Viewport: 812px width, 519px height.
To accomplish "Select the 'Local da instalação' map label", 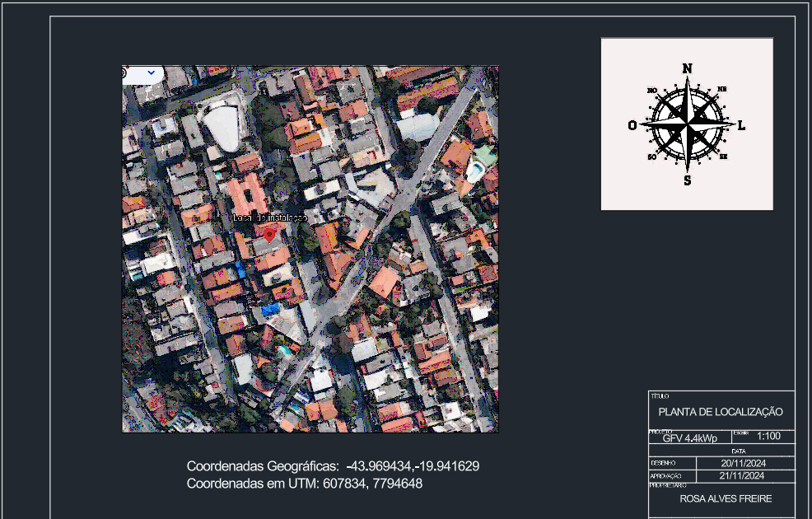I will 270,217.
